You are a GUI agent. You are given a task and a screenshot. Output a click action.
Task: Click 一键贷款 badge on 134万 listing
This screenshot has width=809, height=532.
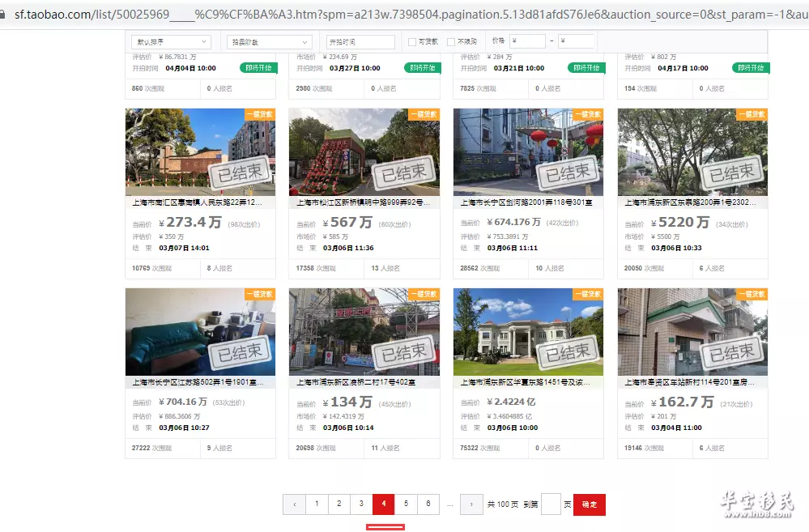pyautogui.click(x=424, y=294)
